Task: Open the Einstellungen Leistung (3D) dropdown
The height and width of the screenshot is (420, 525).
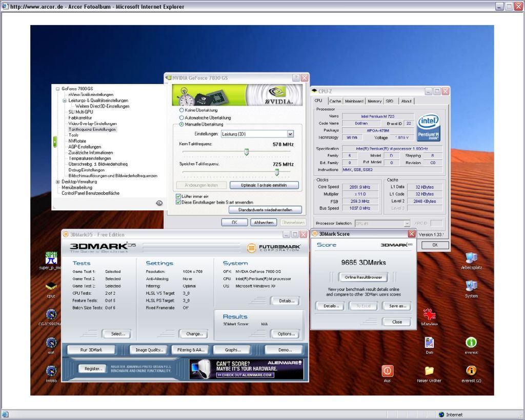Action: (290, 134)
